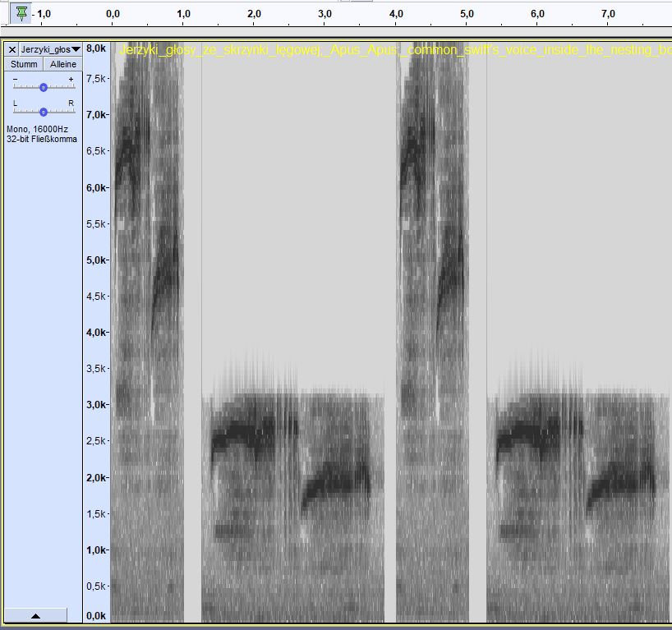Click the 3,0k label on frequency scale
The height and width of the screenshot is (630, 672).
pos(97,404)
